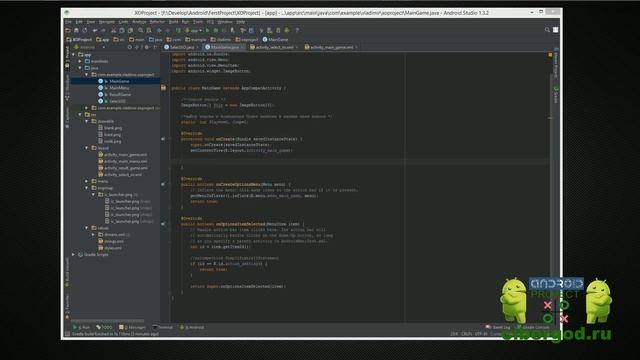640x360 pixels.
Task: Open the app run configuration dropdown
Action: (x=193, y=30)
